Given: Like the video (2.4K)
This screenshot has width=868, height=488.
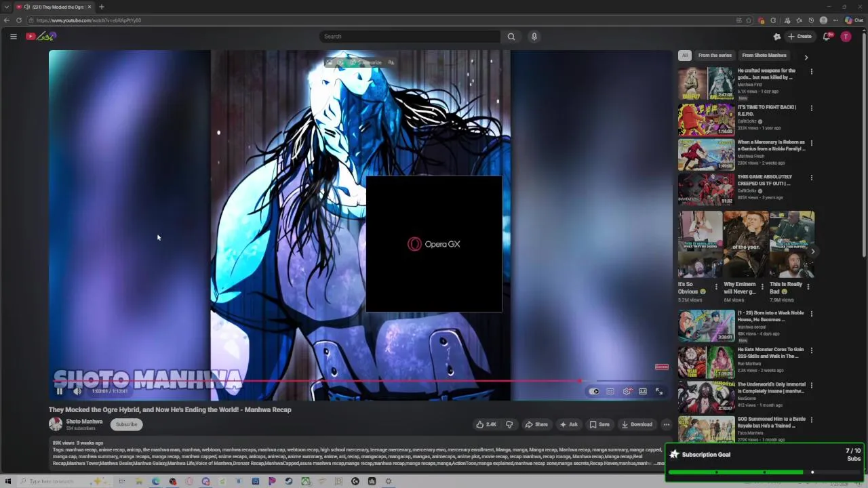Looking at the screenshot, I should [x=486, y=424].
